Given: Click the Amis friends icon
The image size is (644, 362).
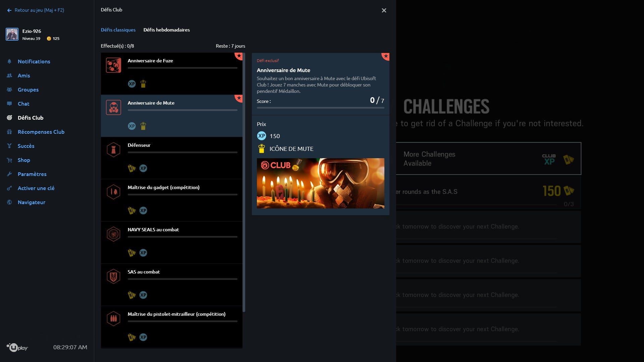Looking at the screenshot, I should point(9,75).
